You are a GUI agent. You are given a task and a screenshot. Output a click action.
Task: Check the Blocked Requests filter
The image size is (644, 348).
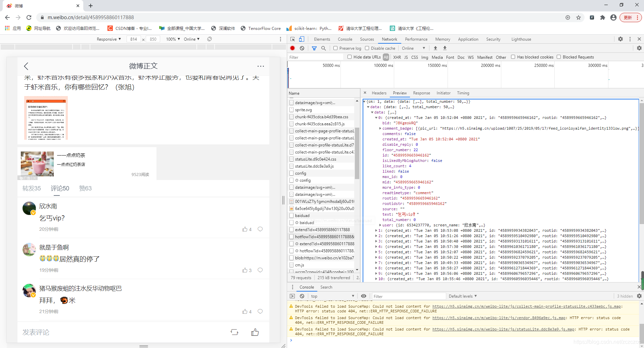point(559,57)
